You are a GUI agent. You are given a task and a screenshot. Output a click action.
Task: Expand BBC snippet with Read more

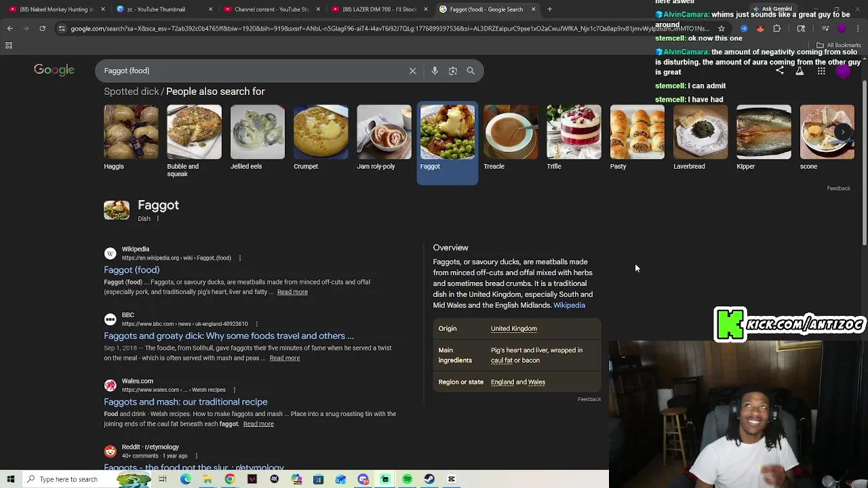(x=284, y=358)
